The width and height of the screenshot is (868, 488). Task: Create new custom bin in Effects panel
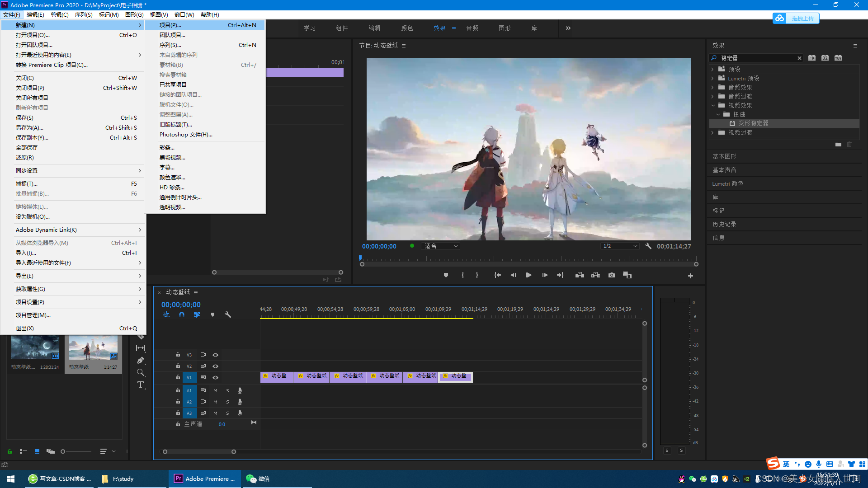pos(838,145)
